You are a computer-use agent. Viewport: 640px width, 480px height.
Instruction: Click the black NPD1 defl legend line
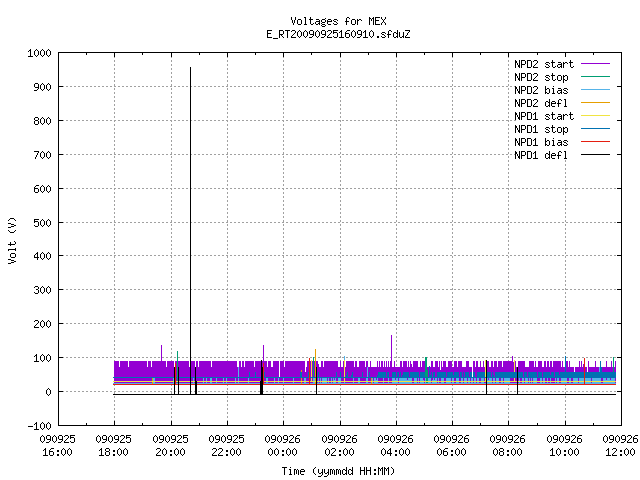pyautogui.click(x=596, y=155)
